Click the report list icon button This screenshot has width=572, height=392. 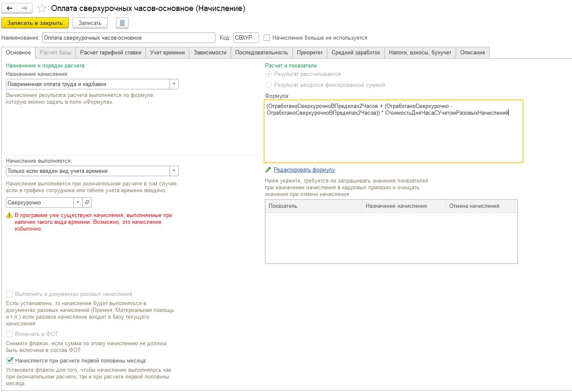pyautogui.click(x=122, y=23)
